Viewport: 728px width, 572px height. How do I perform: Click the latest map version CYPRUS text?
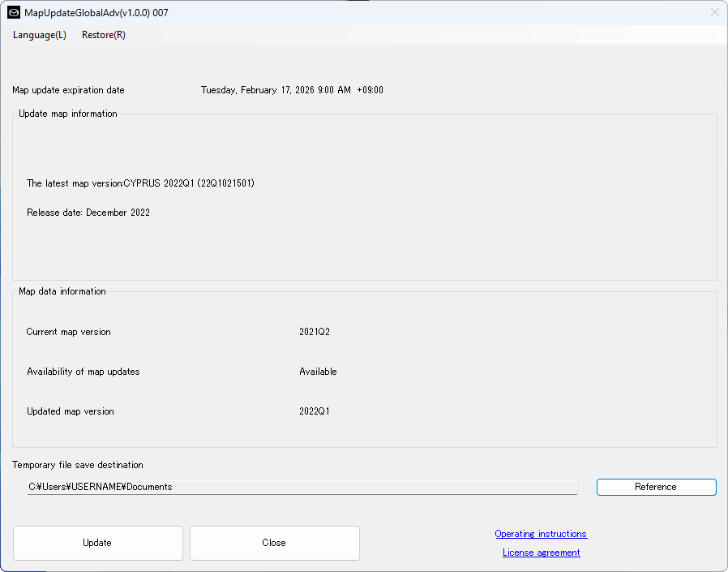[x=140, y=183]
